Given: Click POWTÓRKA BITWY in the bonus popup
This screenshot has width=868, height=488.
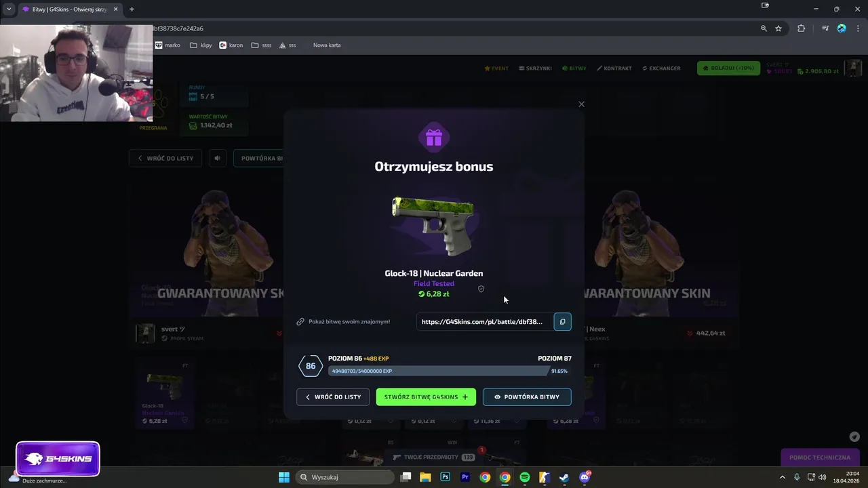Looking at the screenshot, I should click(527, 396).
